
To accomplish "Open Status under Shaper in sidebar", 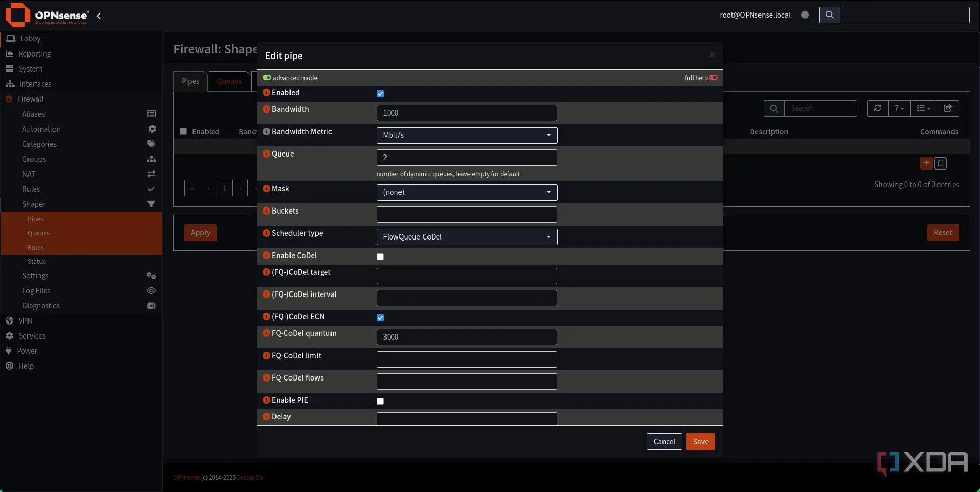I will 36,262.
